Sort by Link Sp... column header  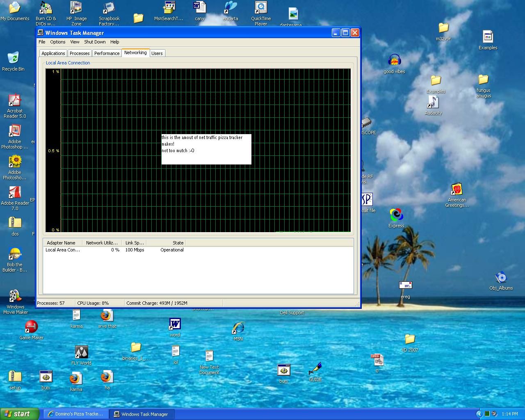click(134, 243)
